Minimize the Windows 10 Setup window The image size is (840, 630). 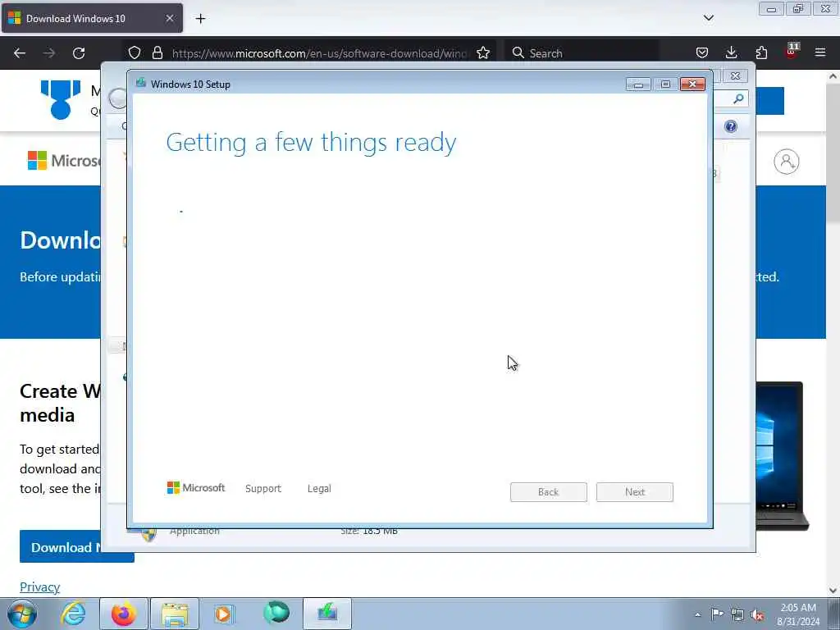(638, 84)
